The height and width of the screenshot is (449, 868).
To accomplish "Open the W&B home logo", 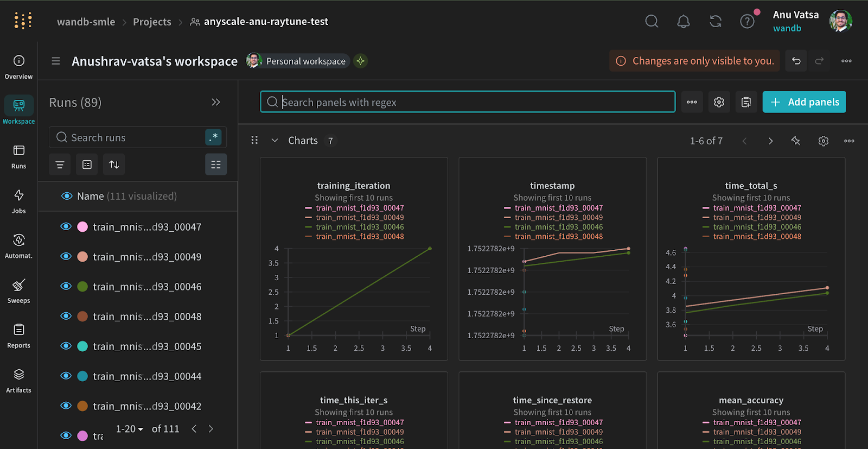I will point(23,21).
